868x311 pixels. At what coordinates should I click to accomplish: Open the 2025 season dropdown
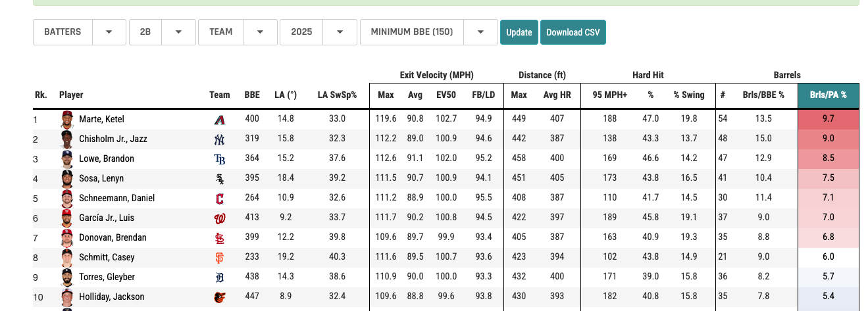click(319, 32)
